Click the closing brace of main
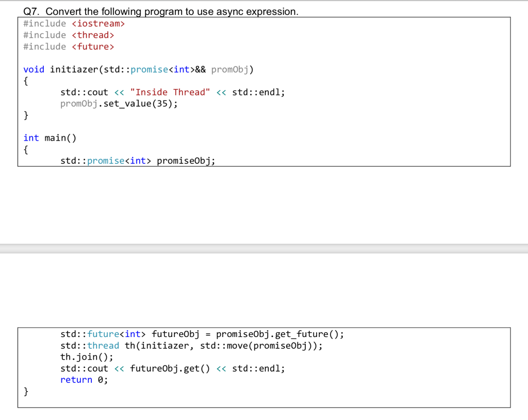 25,391
